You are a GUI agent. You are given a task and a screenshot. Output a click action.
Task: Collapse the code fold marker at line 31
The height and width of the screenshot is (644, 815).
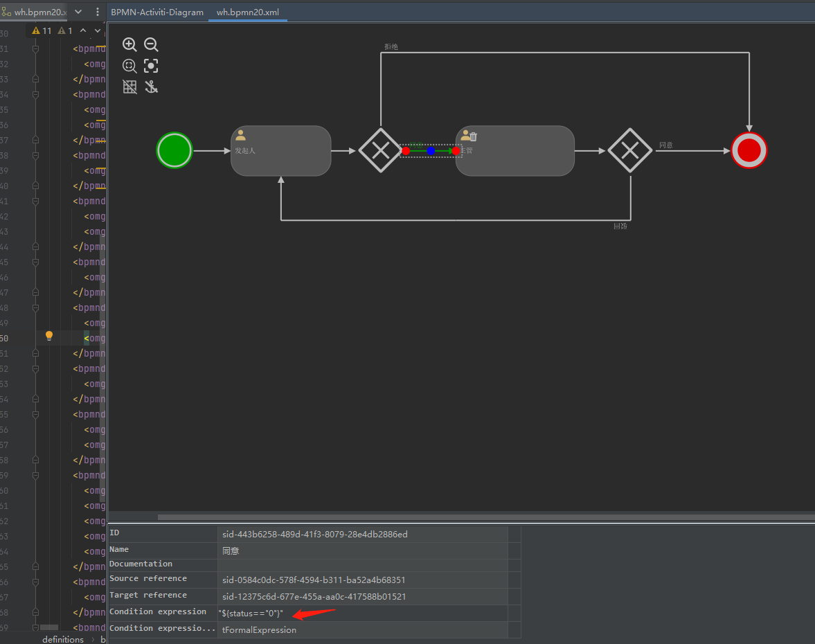pos(35,49)
